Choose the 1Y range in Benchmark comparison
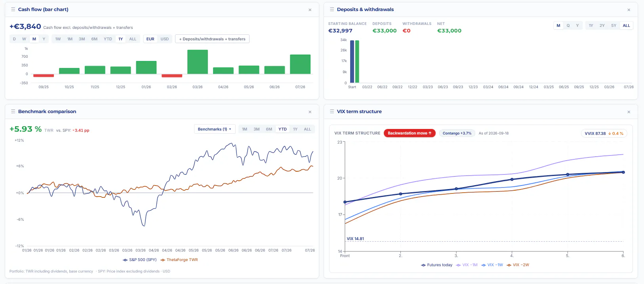This screenshot has height=284, width=644. [295, 129]
